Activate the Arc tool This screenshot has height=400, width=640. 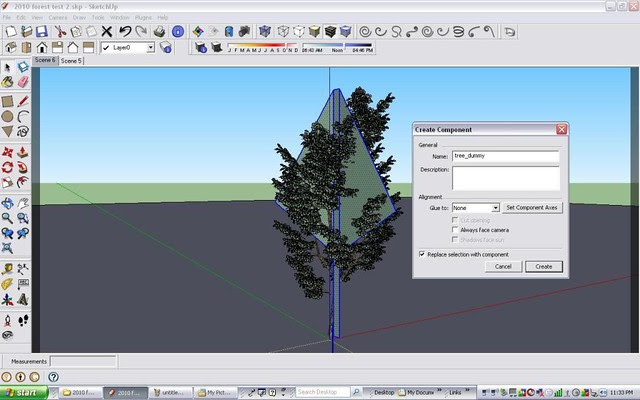tap(23, 116)
